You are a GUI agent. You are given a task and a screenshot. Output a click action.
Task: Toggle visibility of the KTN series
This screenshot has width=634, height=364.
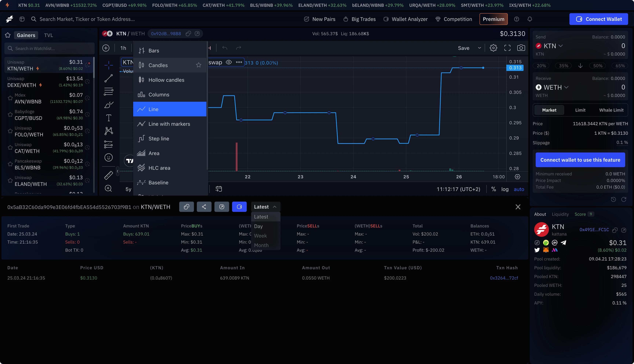tap(229, 62)
